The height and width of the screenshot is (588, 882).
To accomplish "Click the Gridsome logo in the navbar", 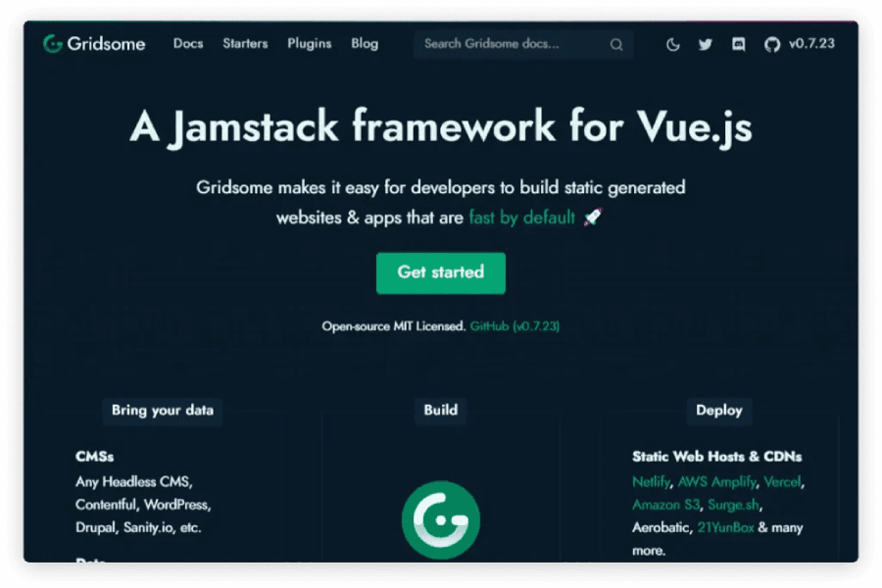I will tap(94, 44).
